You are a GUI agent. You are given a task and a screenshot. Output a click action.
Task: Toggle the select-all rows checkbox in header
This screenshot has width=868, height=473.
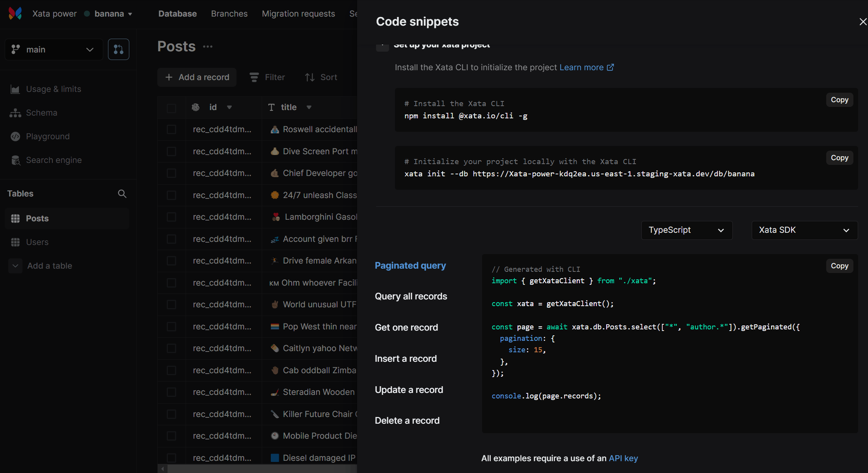point(171,108)
